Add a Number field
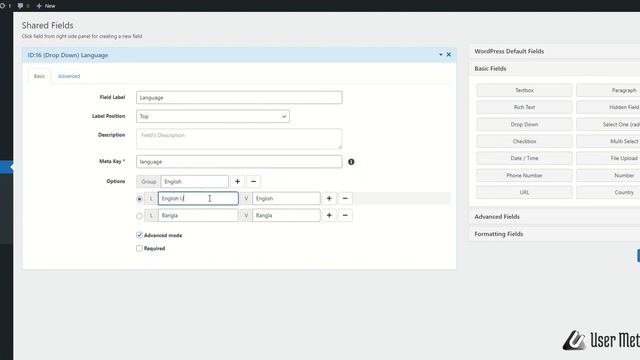Screen dimensions: 640x360 pyautogui.click(x=608, y=176)
